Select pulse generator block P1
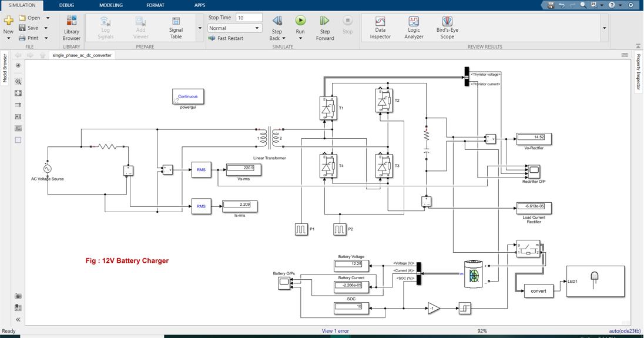 click(301, 229)
